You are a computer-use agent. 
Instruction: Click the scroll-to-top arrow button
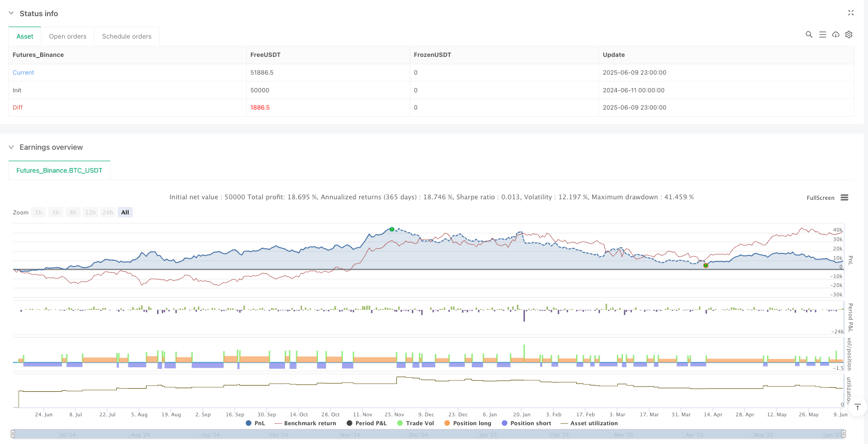coord(858,407)
